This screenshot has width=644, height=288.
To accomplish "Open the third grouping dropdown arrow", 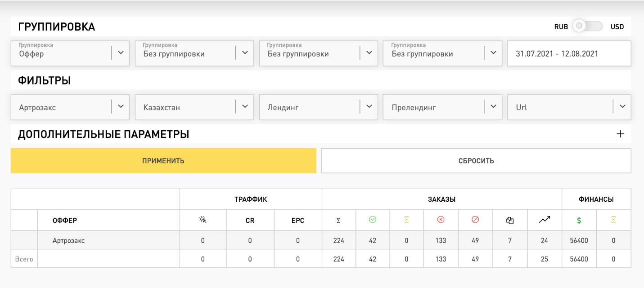I will point(369,53).
